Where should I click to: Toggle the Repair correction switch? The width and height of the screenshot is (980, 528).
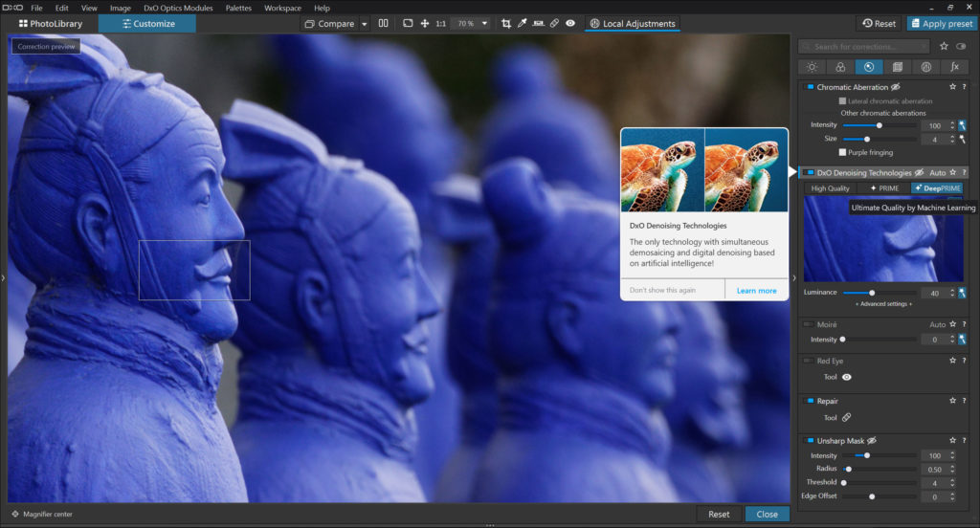click(809, 401)
